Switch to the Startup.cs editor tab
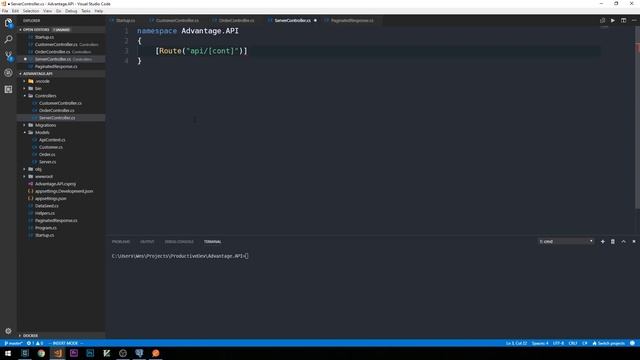Screen dimensions: 640x360 pyautogui.click(x=125, y=20)
